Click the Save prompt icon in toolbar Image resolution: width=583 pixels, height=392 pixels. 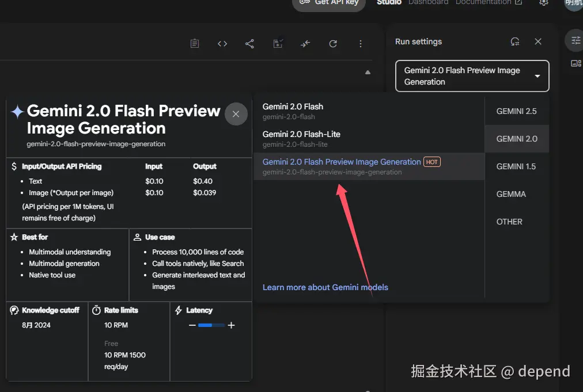tap(278, 44)
